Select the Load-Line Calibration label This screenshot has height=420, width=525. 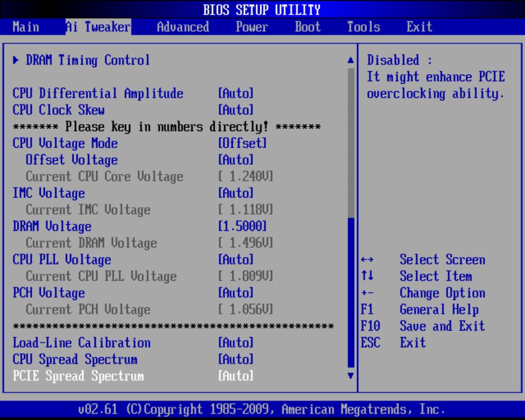coord(81,342)
